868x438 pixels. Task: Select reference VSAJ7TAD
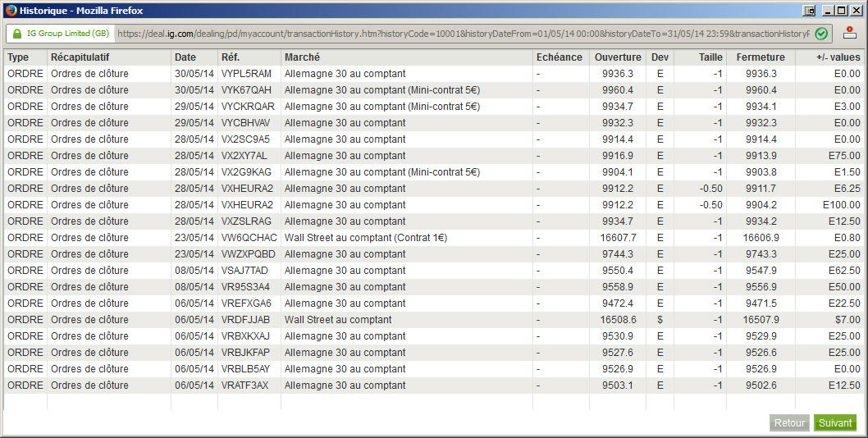click(244, 270)
